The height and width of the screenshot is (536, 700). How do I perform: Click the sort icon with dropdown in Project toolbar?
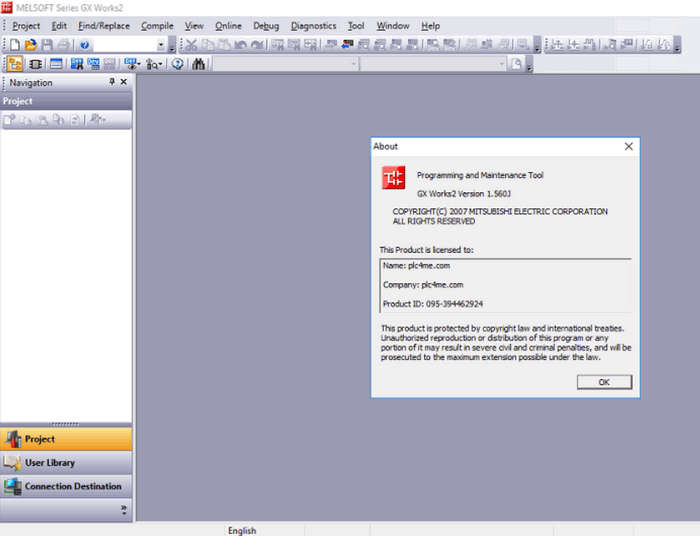coord(98,120)
